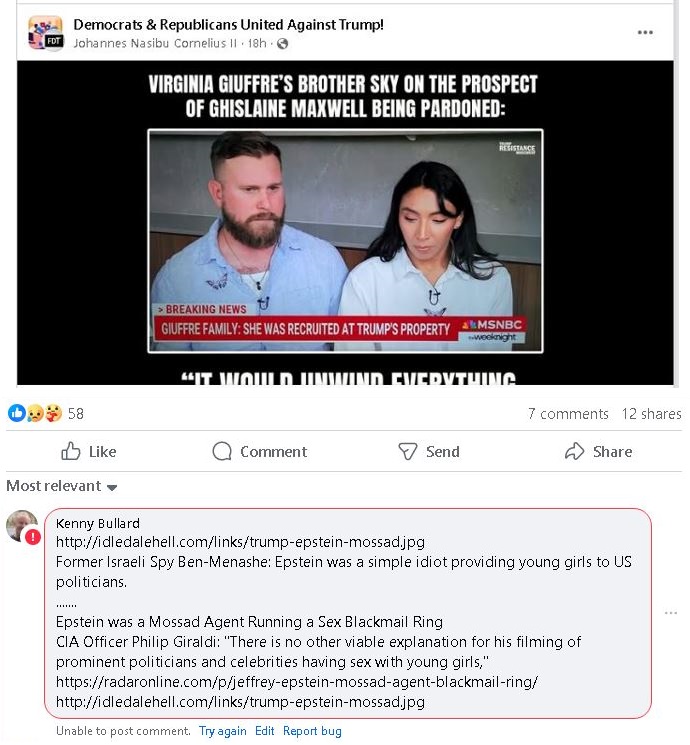
Task: Click the Share arrow icon
Action: pyautogui.click(x=574, y=451)
